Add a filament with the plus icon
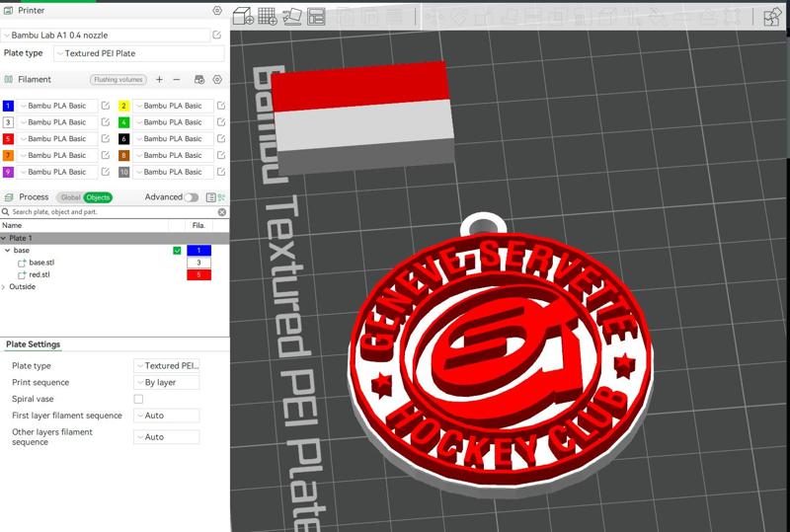 point(159,80)
